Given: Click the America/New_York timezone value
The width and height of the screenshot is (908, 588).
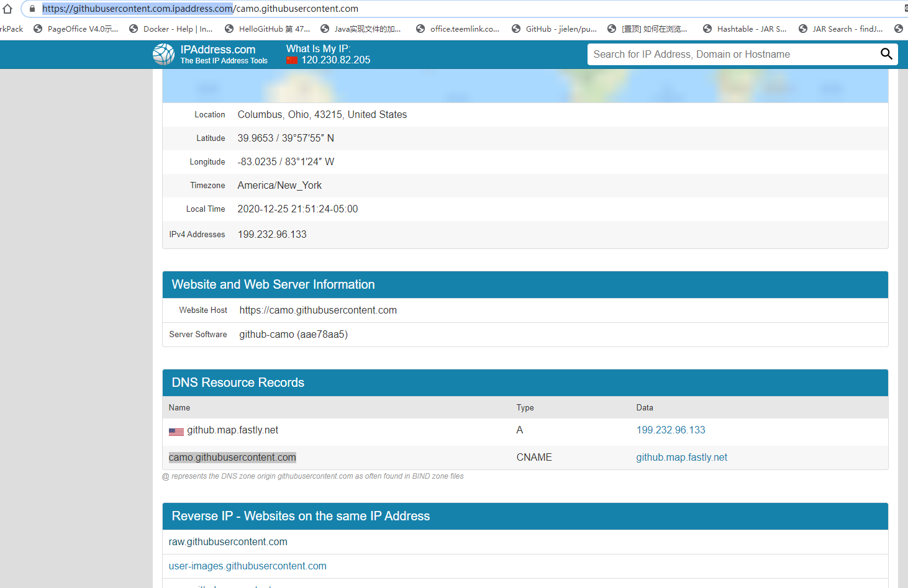Looking at the screenshot, I should pyautogui.click(x=279, y=185).
